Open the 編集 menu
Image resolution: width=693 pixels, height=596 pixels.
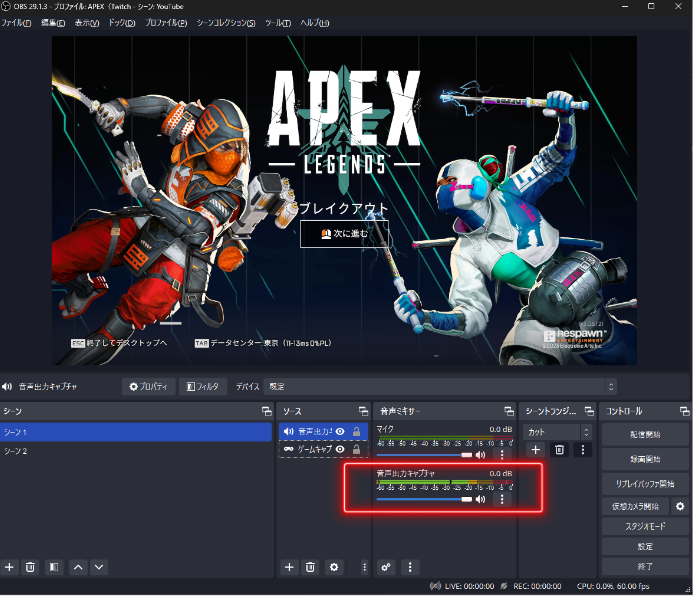point(53,23)
